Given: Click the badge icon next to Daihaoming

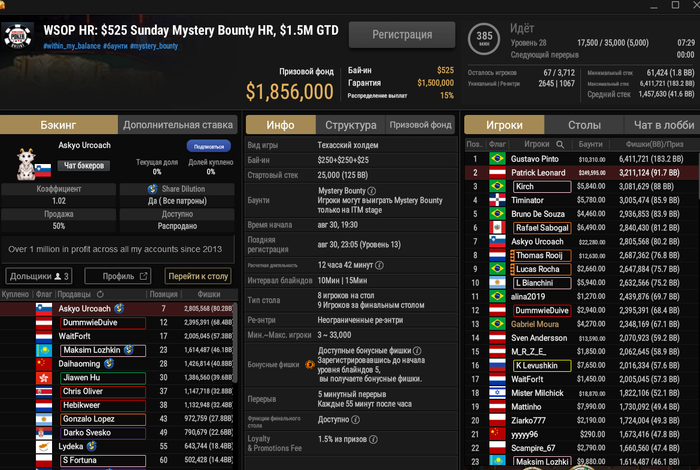Looking at the screenshot, I should (x=108, y=364).
